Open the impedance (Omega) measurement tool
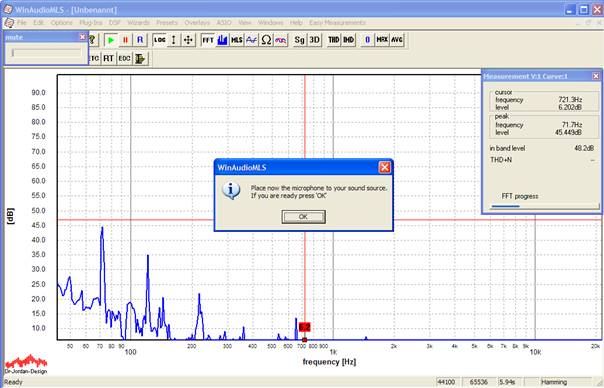 coord(266,40)
